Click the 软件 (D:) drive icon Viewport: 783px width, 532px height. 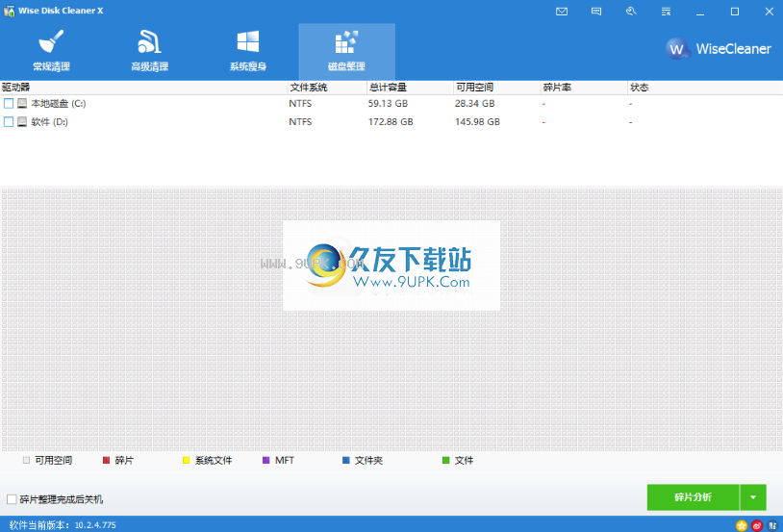tap(22, 122)
